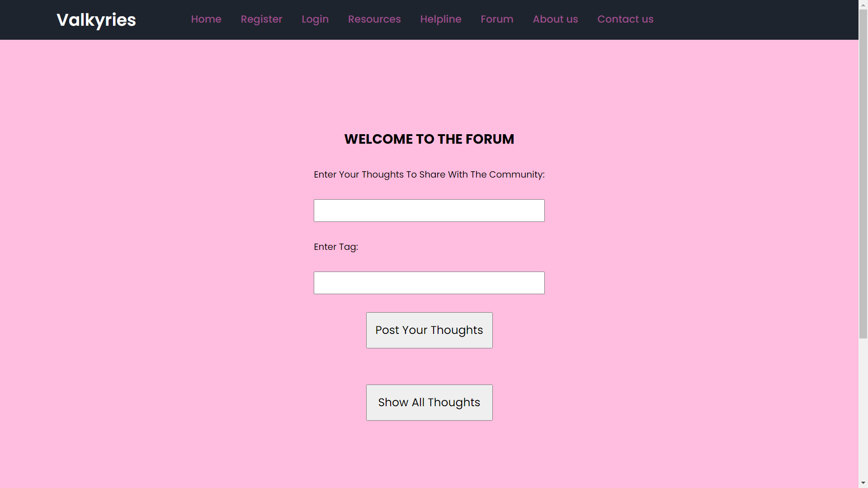This screenshot has height=488, width=868.
Task: Open the Helpline page
Action: (x=441, y=19)
